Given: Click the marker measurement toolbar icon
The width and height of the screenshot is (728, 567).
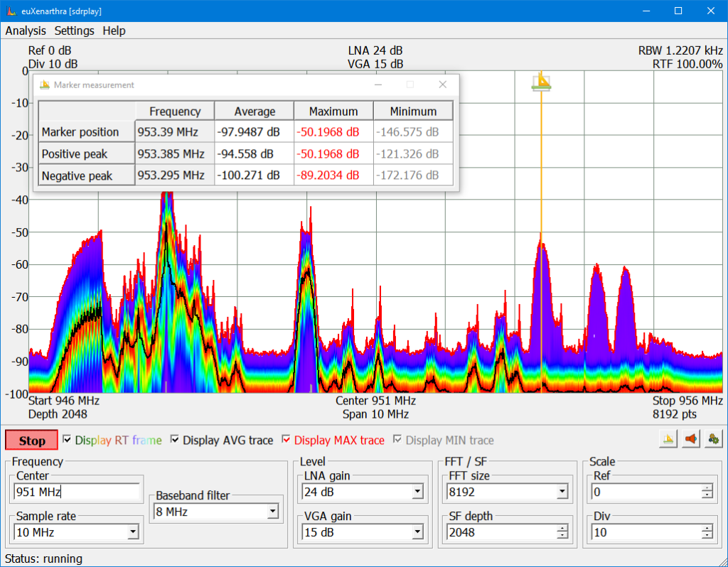Looking at the screenshot, I should pos(668,439).
